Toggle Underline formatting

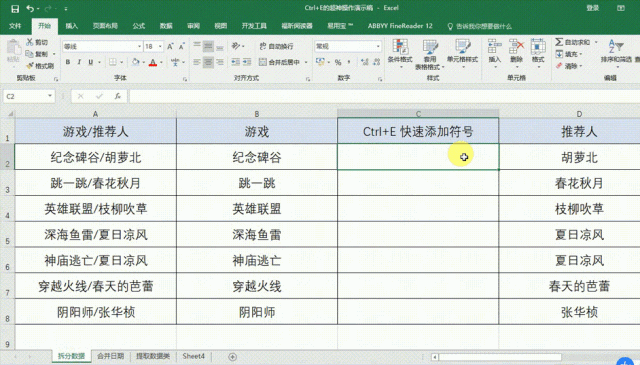point(91,62)
